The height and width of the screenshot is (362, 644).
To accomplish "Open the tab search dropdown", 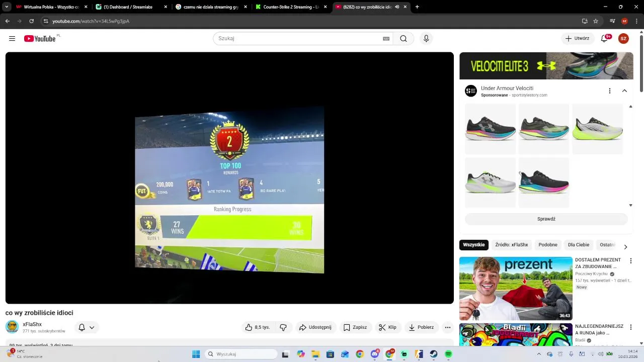I will pos(7,7).
